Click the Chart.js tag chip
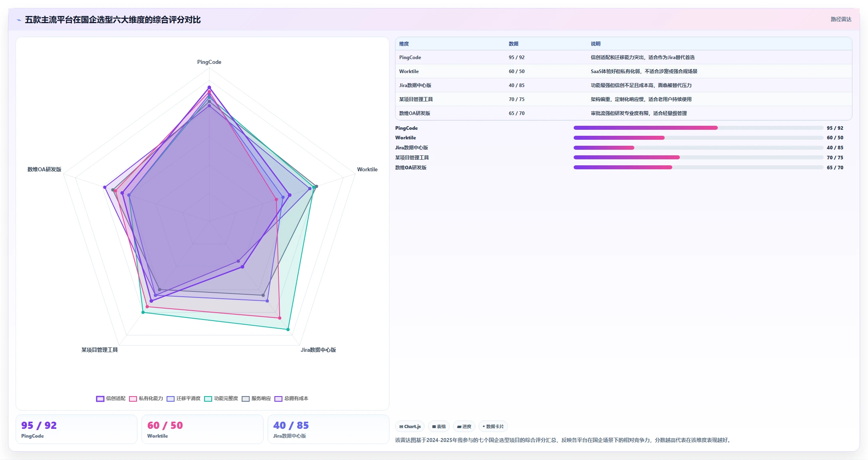 click(410, 426)
